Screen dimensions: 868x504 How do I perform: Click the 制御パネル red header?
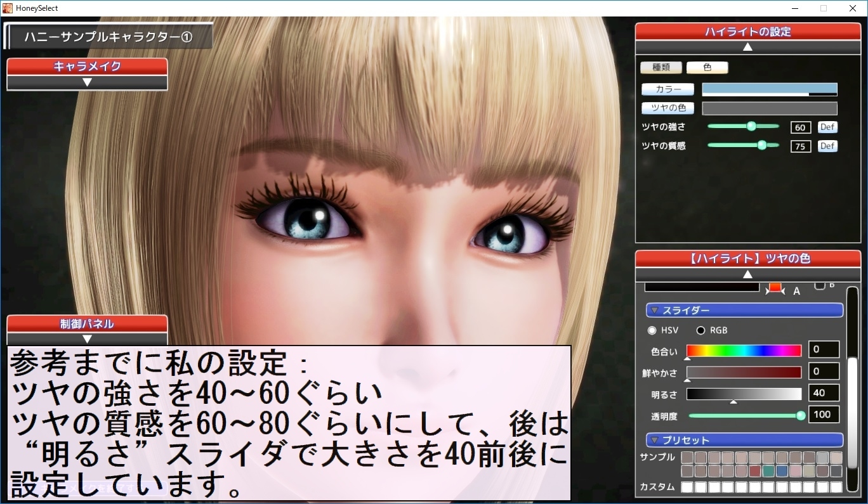[87, 324]
